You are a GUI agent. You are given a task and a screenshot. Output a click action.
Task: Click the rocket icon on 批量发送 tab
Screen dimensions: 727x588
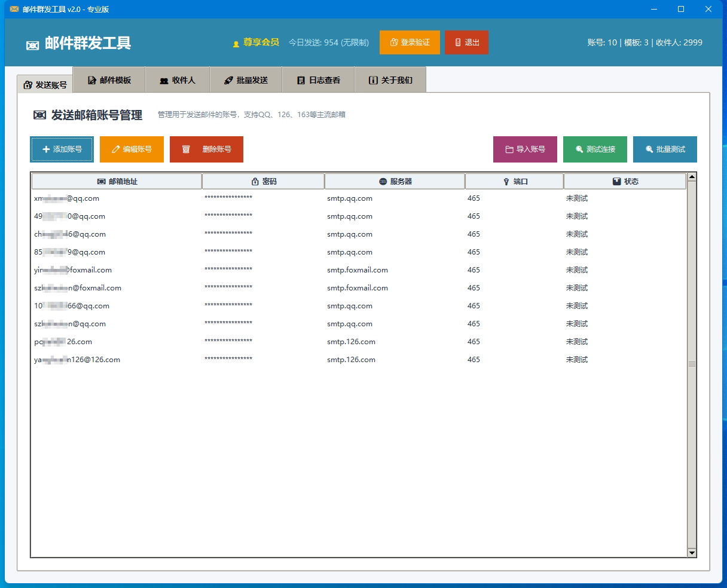[228, 80]
